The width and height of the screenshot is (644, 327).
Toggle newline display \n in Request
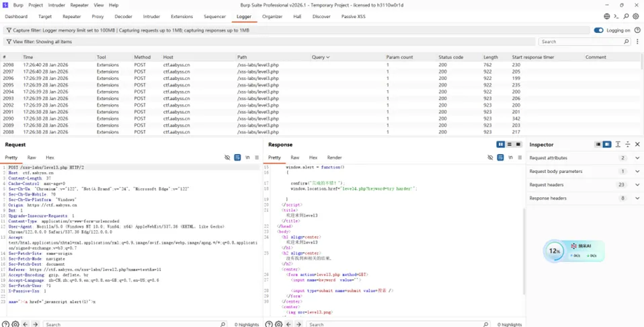click(x=247, y=157)
